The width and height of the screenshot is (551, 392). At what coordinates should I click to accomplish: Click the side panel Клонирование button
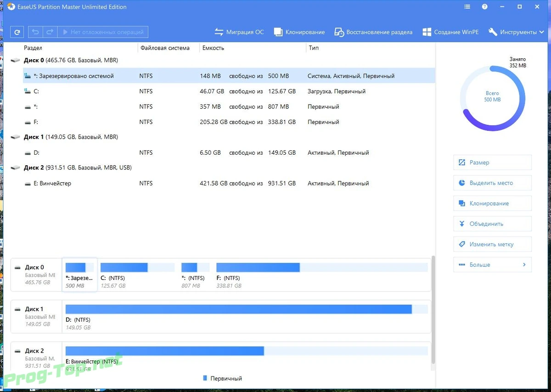tap(492, 203)
